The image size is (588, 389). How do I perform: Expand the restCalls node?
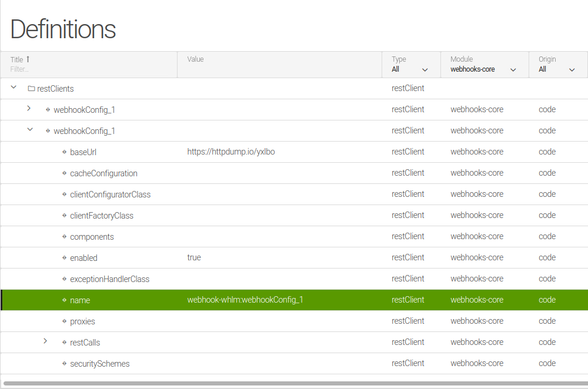click(x=45, y=341)
